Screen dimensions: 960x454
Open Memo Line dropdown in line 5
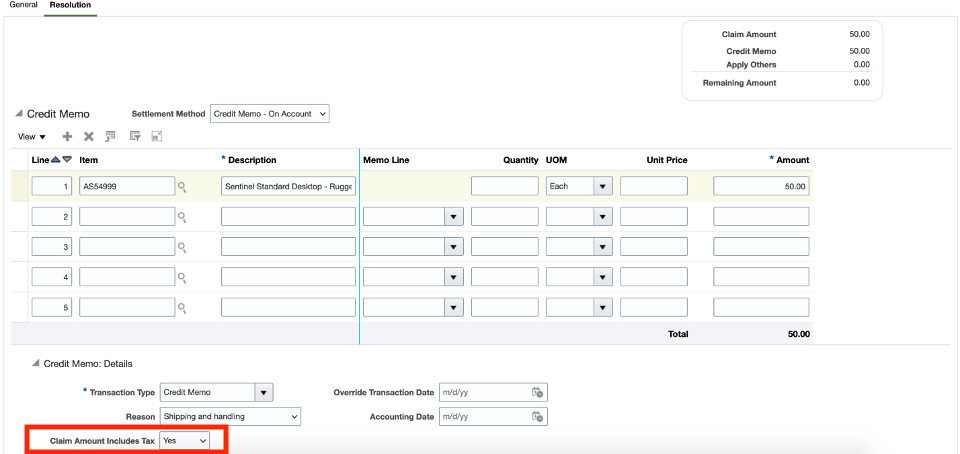(454, 307)
